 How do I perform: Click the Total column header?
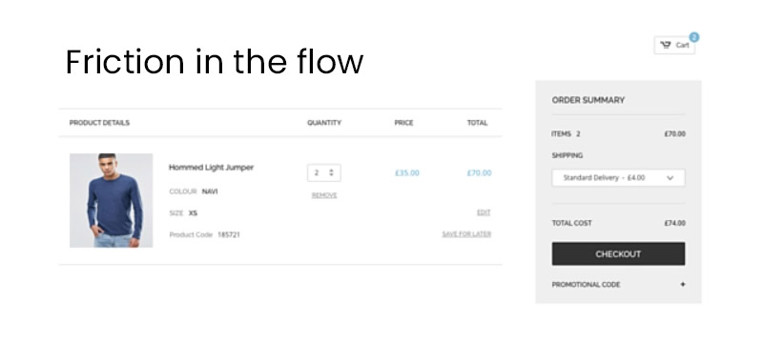[x=477, y=123]
